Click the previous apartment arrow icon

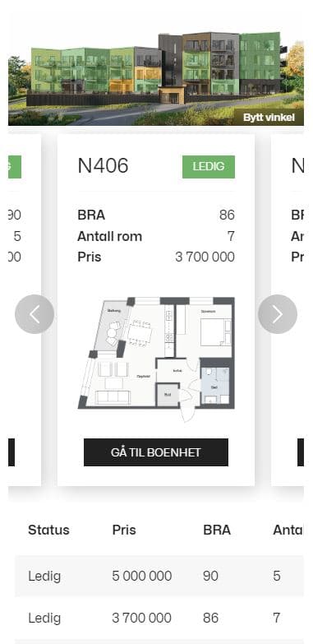(x=35, y=314)
